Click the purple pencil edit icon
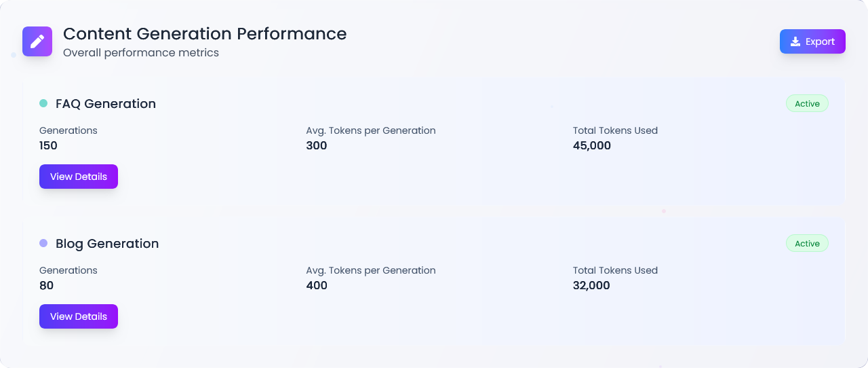868x368 pixels. pyautogui.click(x=37, y=41)
